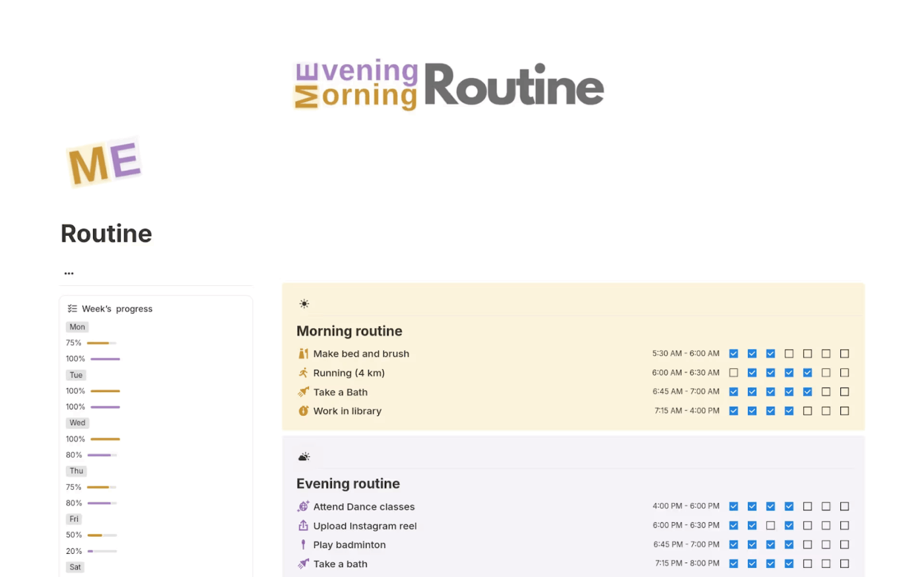Click Monday's 75% progress bar
The image size is (924, 577).
(100, 343)
